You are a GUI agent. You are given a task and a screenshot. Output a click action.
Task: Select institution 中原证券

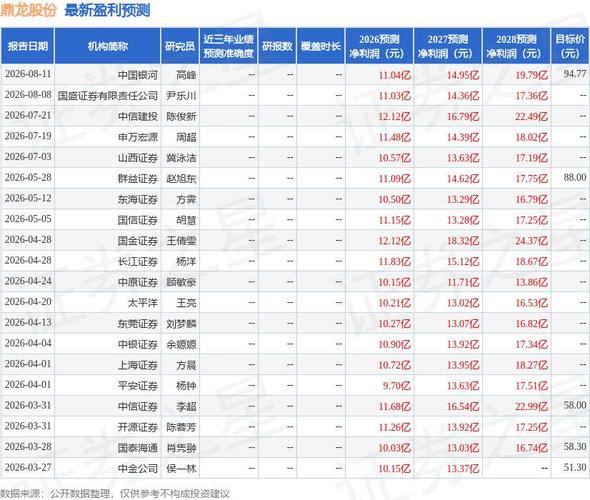[x=138, y=282]
